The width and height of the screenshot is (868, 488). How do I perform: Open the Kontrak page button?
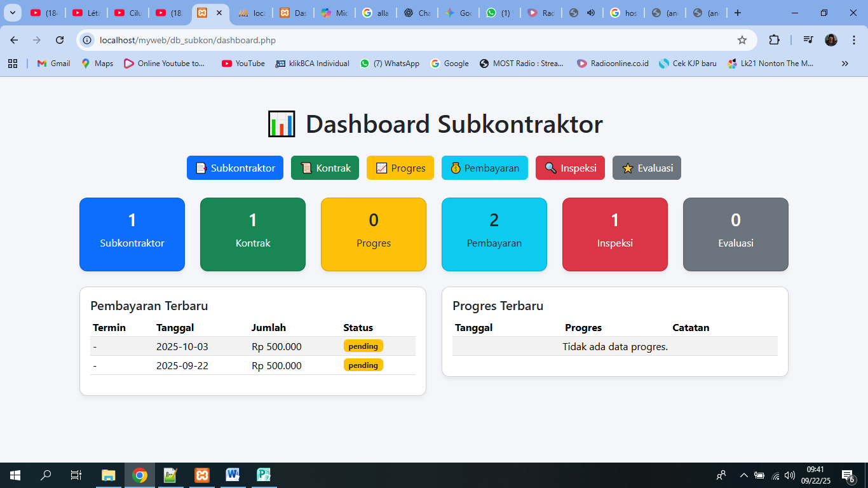pos(325,168)
